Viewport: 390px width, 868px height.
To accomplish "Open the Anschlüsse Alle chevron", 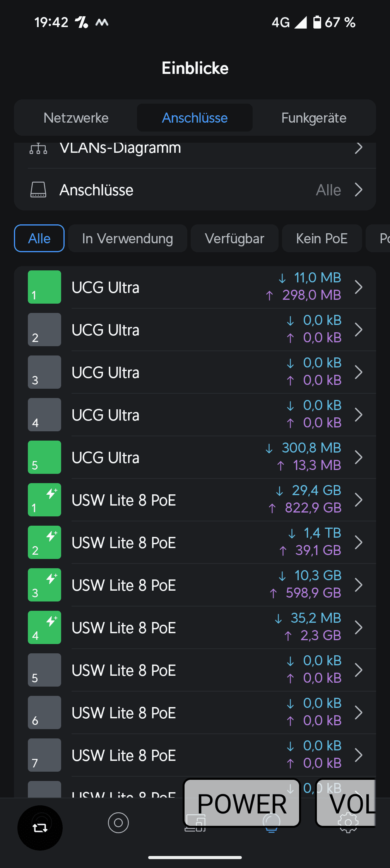I will (x=359, y=190).
